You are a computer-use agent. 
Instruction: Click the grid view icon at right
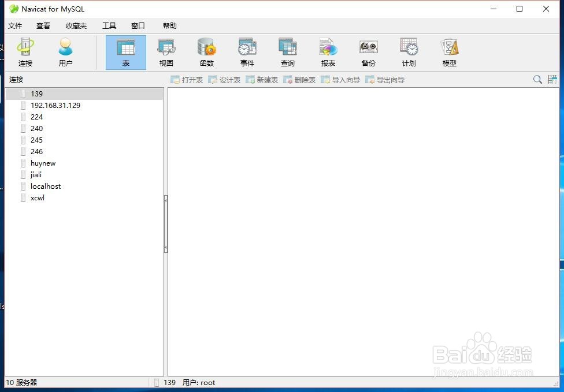(552, 80)
